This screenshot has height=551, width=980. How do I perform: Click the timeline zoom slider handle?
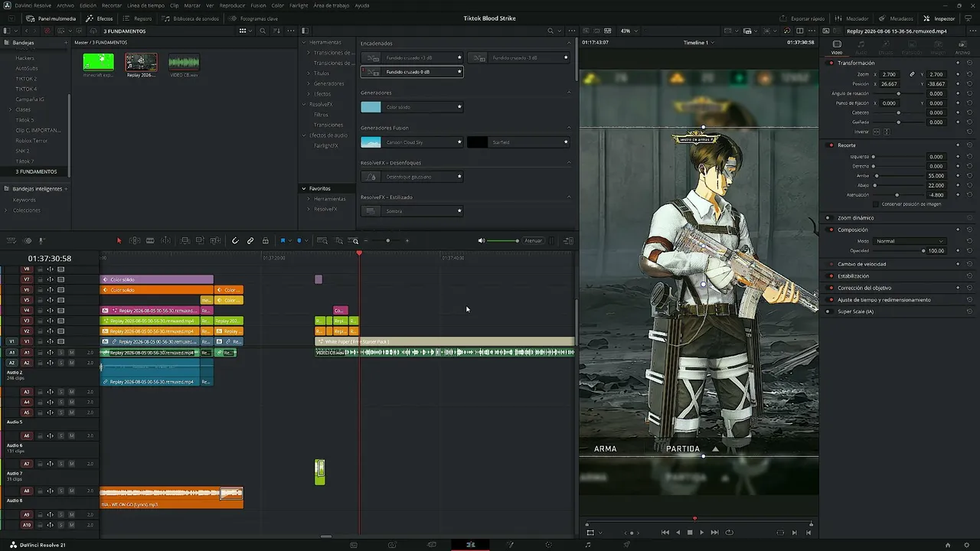pyautogui.click(x=388, y=241)
